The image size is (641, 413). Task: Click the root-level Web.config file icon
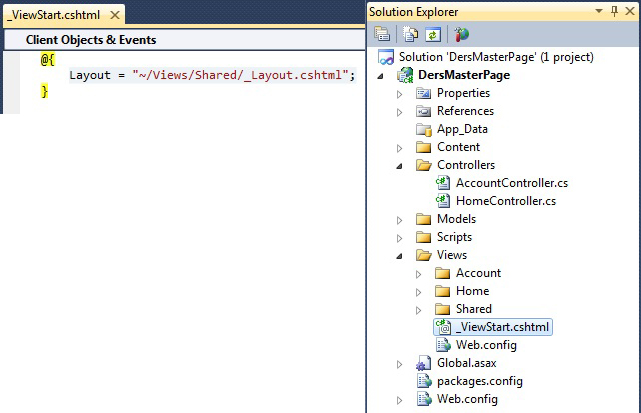pos(424,399)
